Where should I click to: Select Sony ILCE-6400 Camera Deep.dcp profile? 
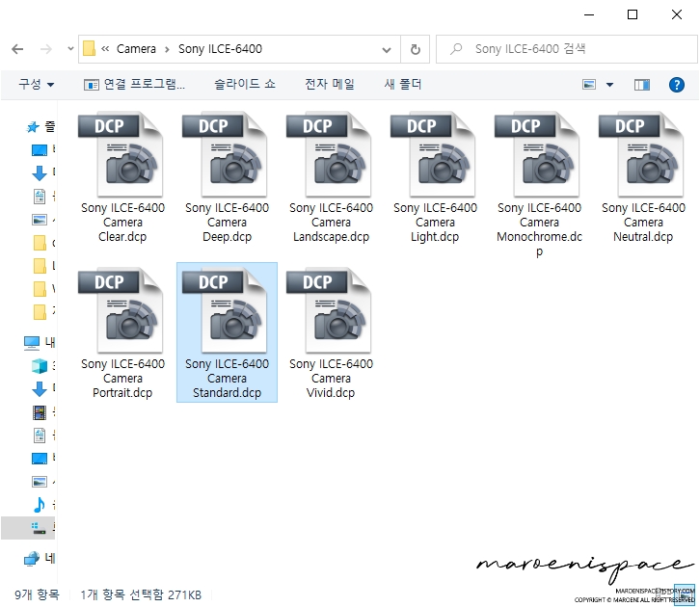[227, 177]
